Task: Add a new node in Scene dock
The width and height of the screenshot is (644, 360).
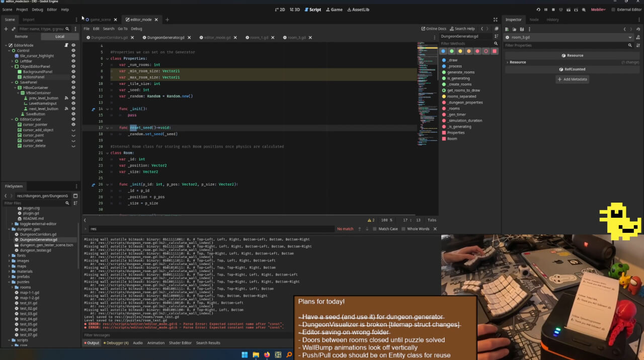Action: (x=6, y=29)
